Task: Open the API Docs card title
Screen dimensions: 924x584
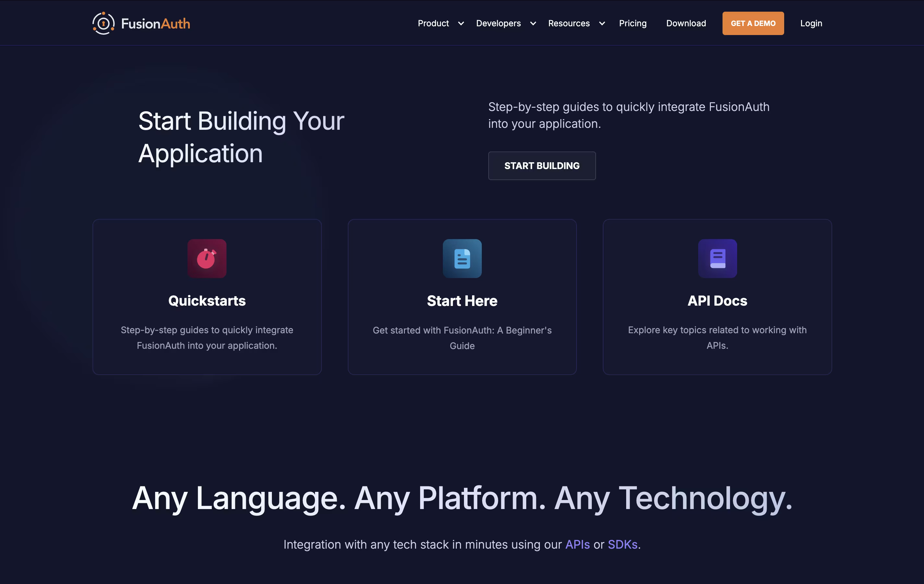Action: (x=717, y=301)
